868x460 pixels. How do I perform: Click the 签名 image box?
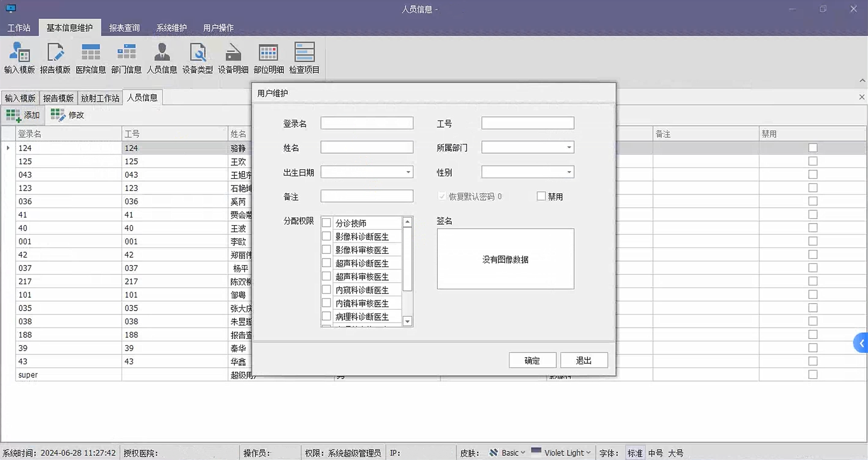click(506, 259)
